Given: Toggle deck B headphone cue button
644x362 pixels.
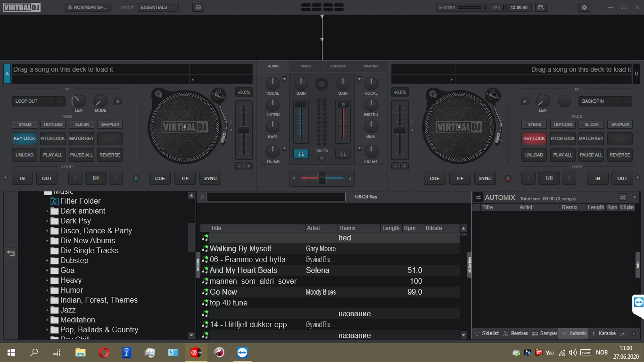Looking at the screenshot, I should [x=343, y=154].
